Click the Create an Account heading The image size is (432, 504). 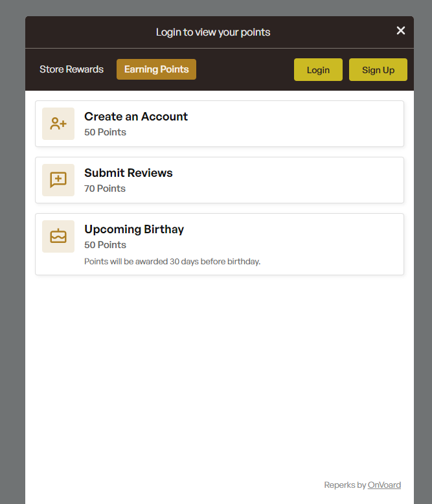pyautogui.click(x=136, y=117)
